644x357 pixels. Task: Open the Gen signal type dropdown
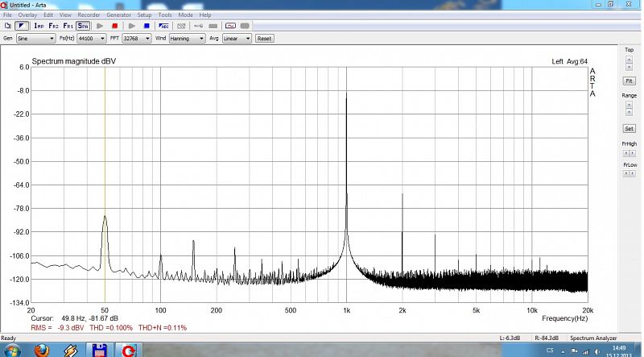35,38
